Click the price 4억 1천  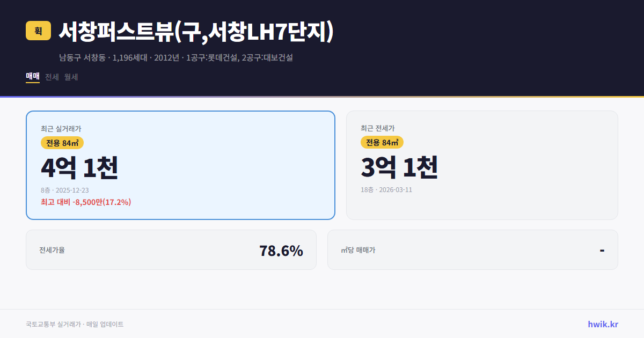click(x=79, y=167)
